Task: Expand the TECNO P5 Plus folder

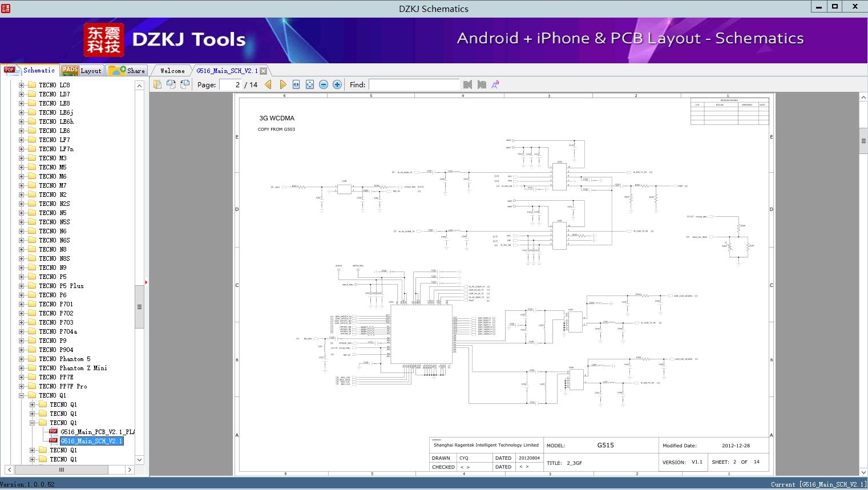Action: pyautogui.click(x=22, y=286)
